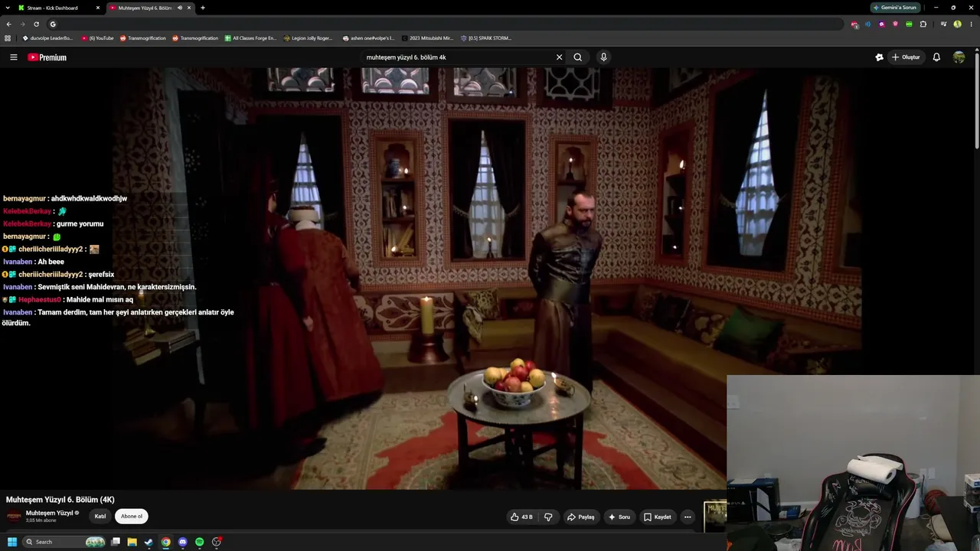Open Steam from taskbar
Screen dimensions: 980x551
click(x=149, y=542)
